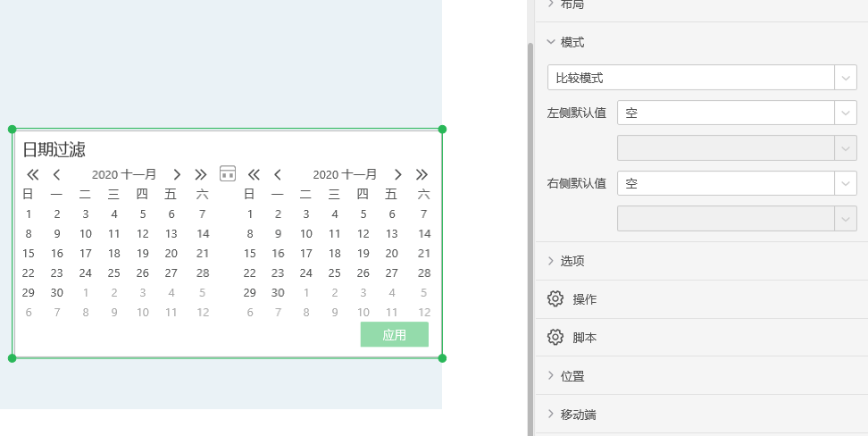
Task: Expand the 移动端 section
Action: [x=578, y=415]
